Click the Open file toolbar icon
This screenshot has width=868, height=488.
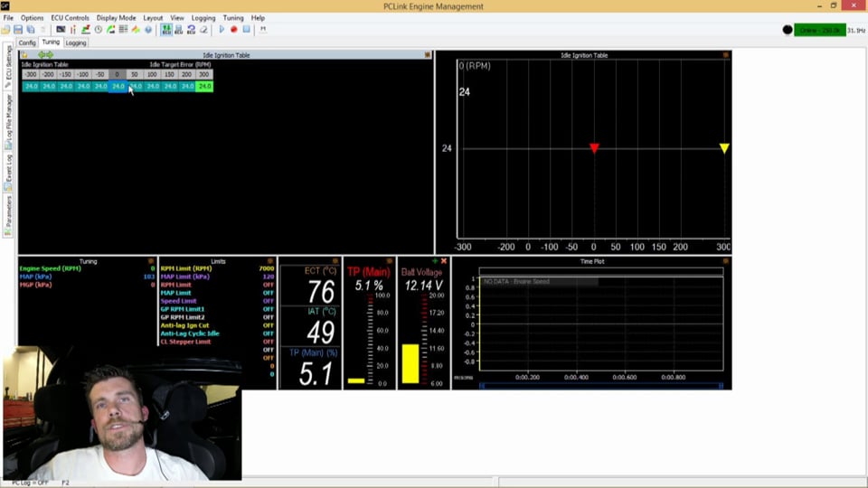click(6, 29)
